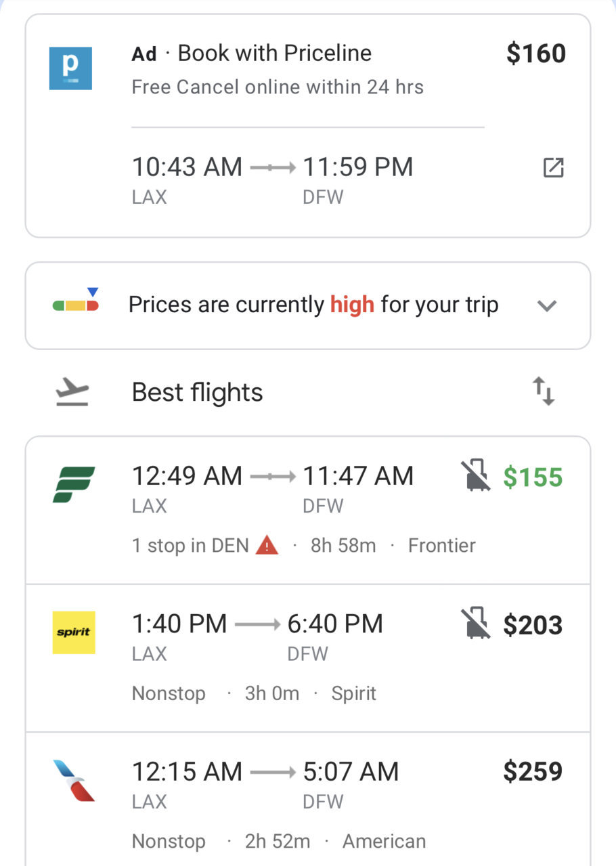Tap the American Airlines logo
Viewport: 616px width, 866px height.
click(x=74, y=781)
